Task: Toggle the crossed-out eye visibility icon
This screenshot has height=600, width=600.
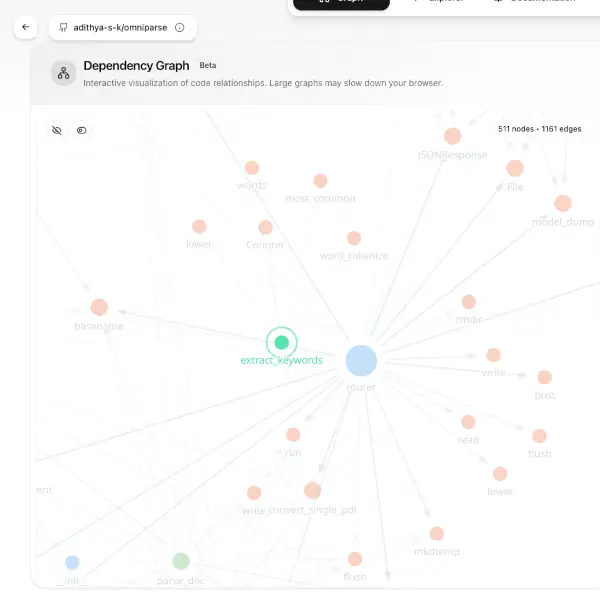Action: (x=57, y=130)
